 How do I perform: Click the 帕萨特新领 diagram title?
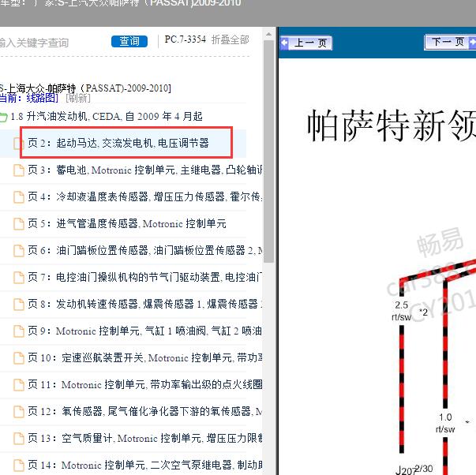[392, 125]
